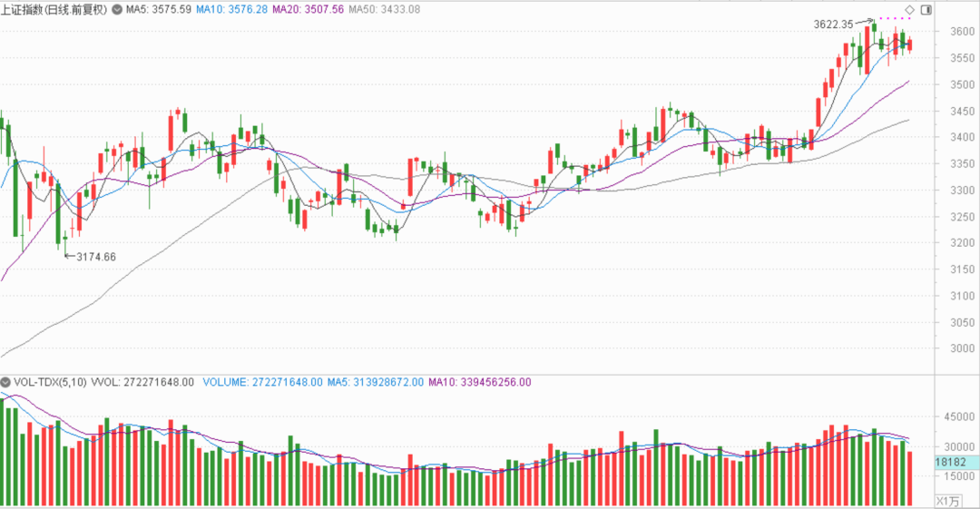This screenshot has height=509, width=980.
Task: Toggle the side panel icon at top right
Action: point(926,9)
